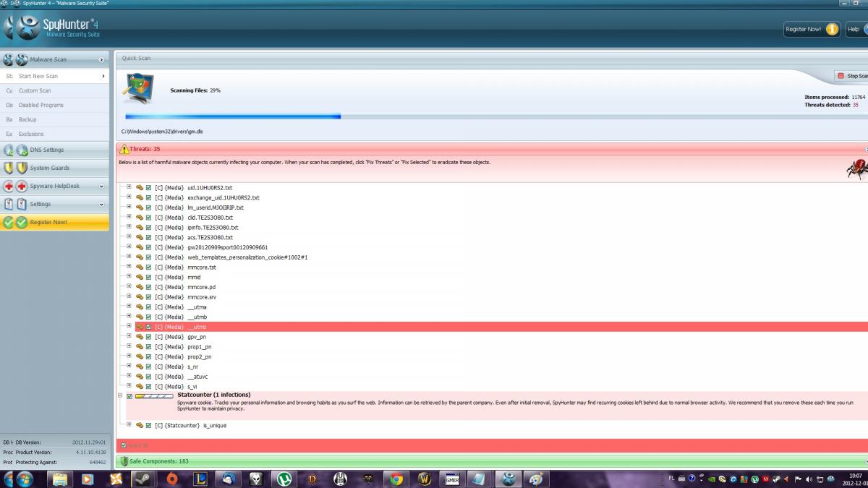
Task: Click the Safe Components green shield icon
Action: coord(124,461)
